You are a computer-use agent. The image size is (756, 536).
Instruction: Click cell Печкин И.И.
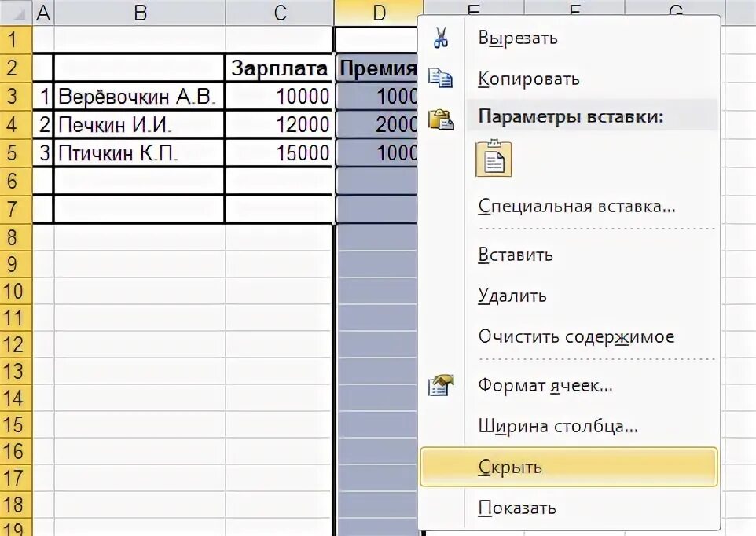tap(139, 124)
